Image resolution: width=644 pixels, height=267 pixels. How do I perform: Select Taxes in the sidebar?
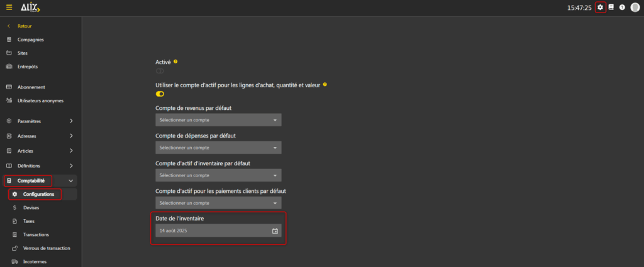[x=29, y=221]
